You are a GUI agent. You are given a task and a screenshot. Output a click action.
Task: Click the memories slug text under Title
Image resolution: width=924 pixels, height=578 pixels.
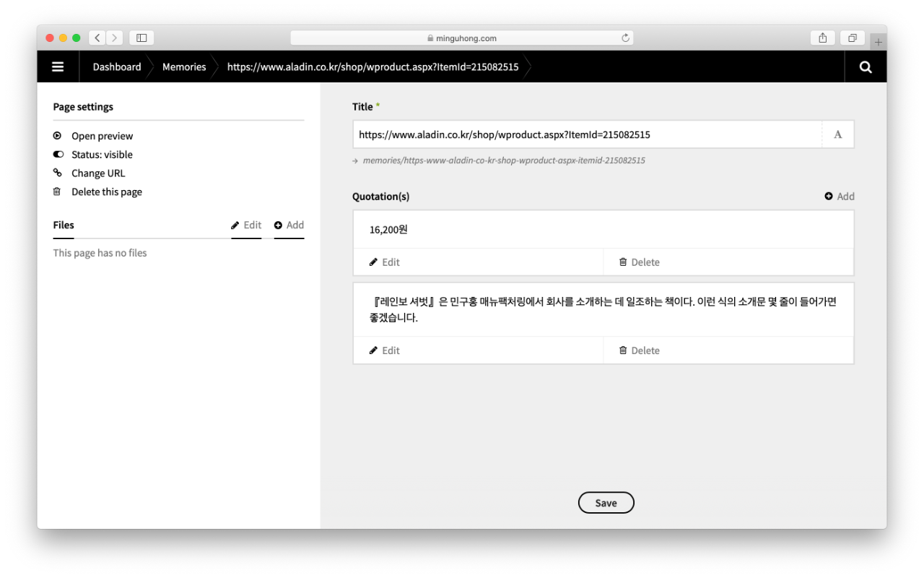504,160
